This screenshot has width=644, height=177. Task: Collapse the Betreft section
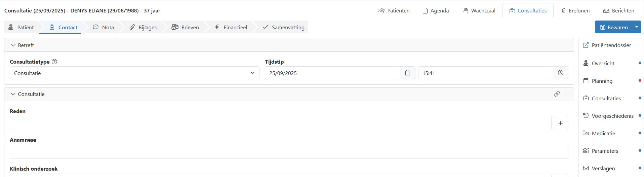[x=13, y=45]
